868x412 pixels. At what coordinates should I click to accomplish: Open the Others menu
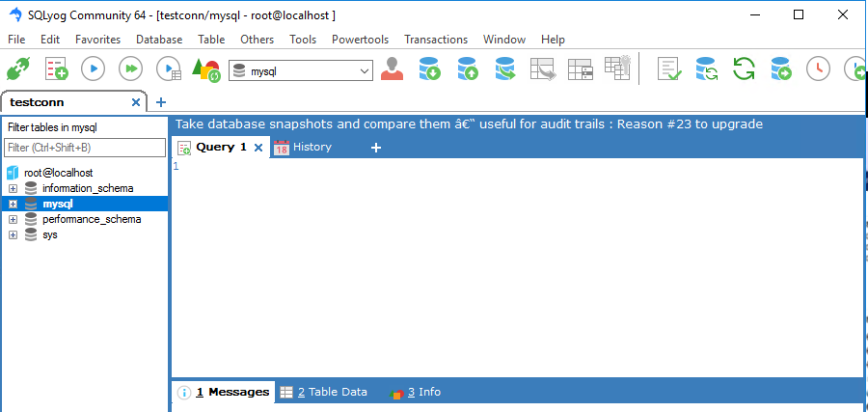(257, 40)
